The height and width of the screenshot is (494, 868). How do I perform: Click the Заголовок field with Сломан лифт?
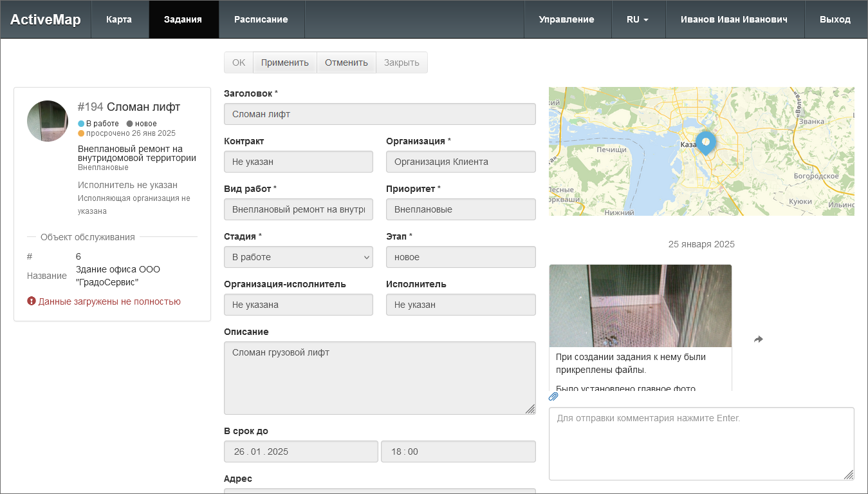[380, 114]
